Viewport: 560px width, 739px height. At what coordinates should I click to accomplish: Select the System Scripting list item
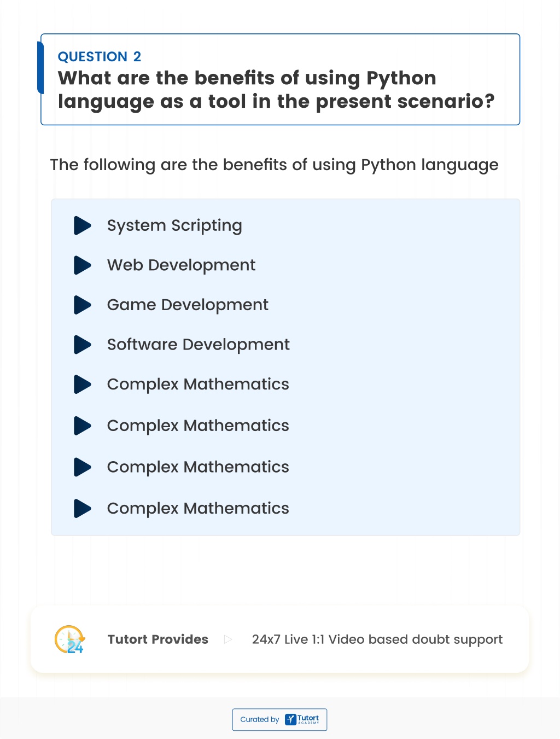pyautogui.click(x=174, y=226)
